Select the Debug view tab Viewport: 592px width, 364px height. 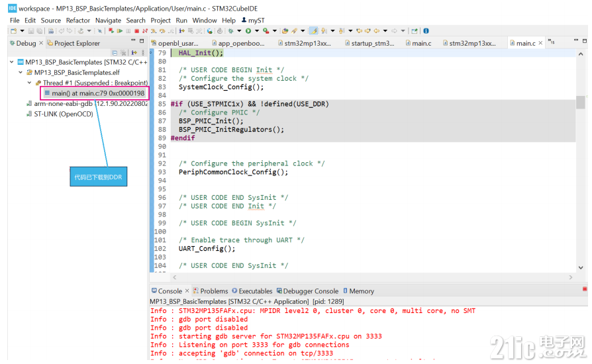[x=23, y=44]
